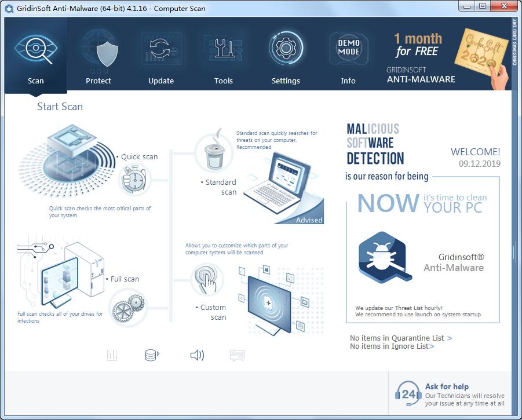
Task: Click the date 09.12.2019
Action: pyautogui.click(x=479, y=164)
